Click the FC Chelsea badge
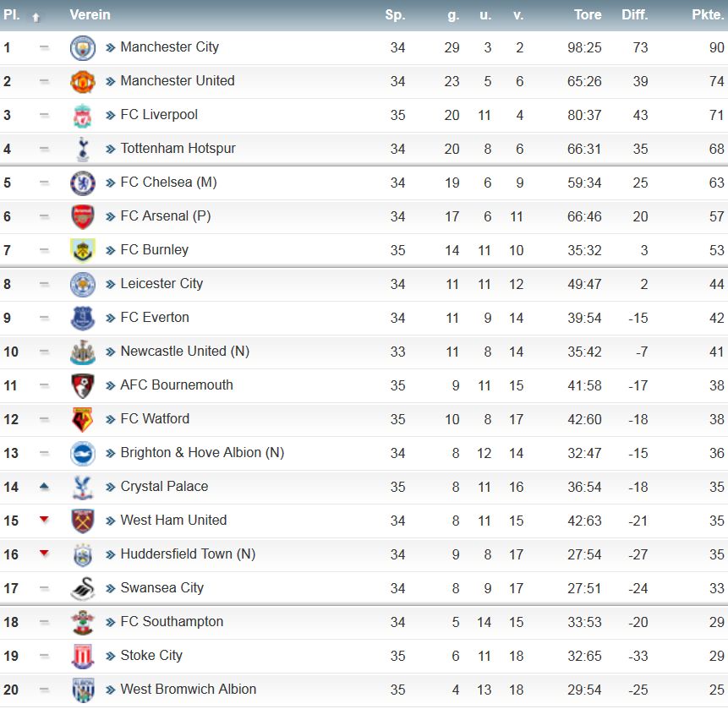 click(83, 183)
